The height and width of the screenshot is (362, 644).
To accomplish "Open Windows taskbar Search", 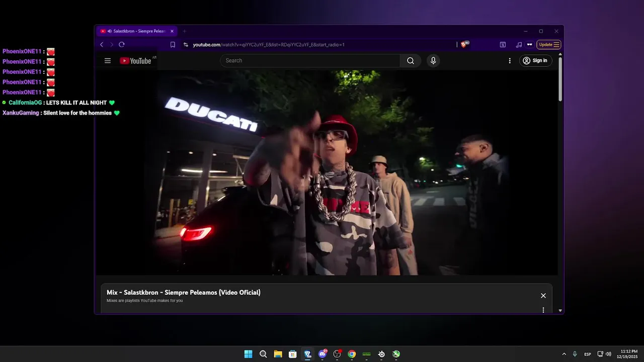I will click(x=263, y=354).
